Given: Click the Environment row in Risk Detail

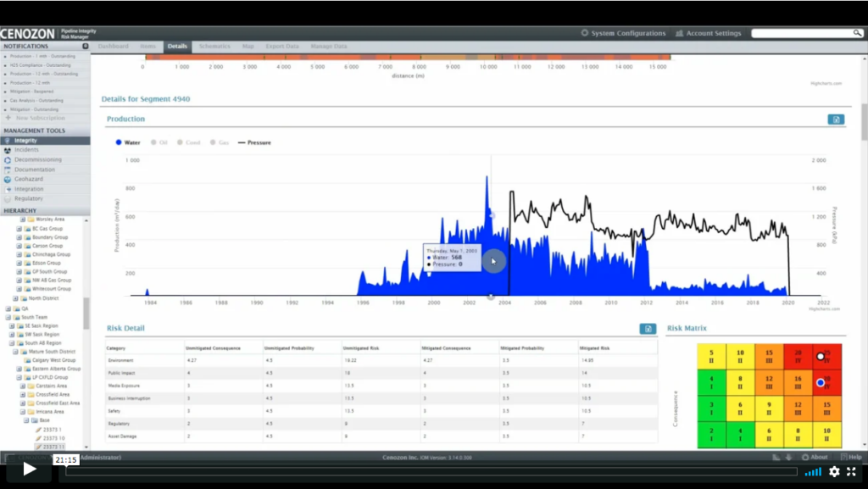Looking at the screenshot, I should (381, 360).
